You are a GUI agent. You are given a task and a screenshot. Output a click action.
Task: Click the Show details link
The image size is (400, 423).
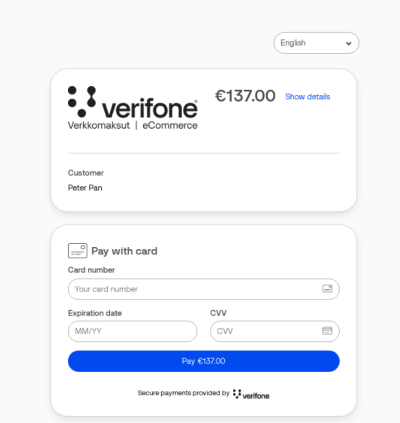coord(307,97)
